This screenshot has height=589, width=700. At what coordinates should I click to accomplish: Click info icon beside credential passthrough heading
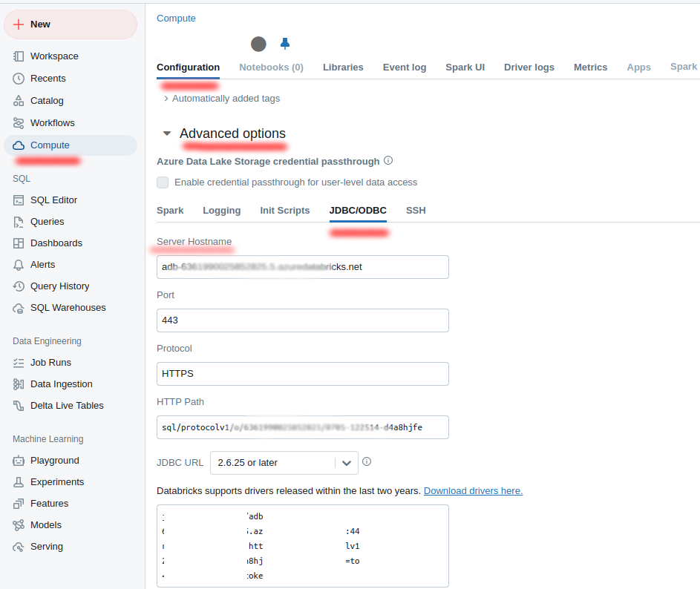click(388, 160)
